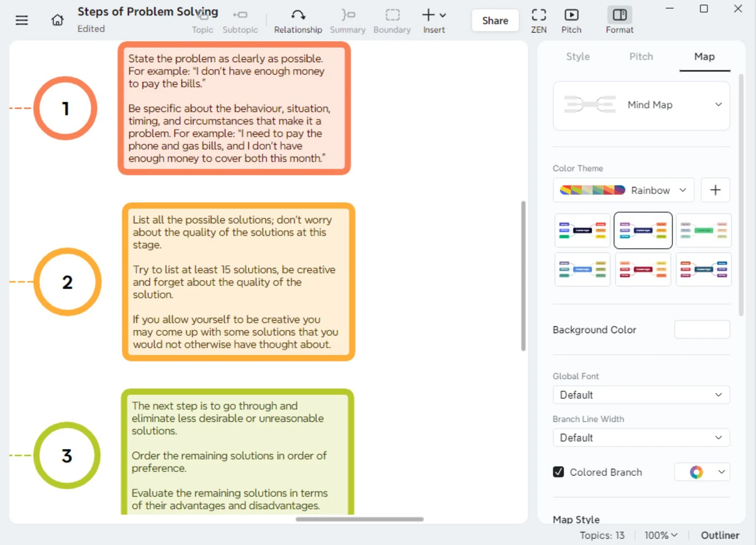
Task: Open the 100% zoom level dropdown
Action: point(661,535)
